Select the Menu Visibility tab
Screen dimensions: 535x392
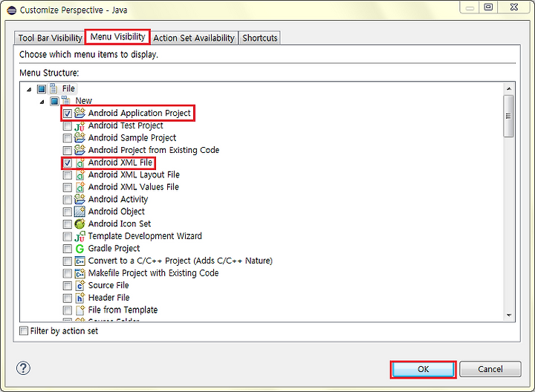[x=117, y=36]
